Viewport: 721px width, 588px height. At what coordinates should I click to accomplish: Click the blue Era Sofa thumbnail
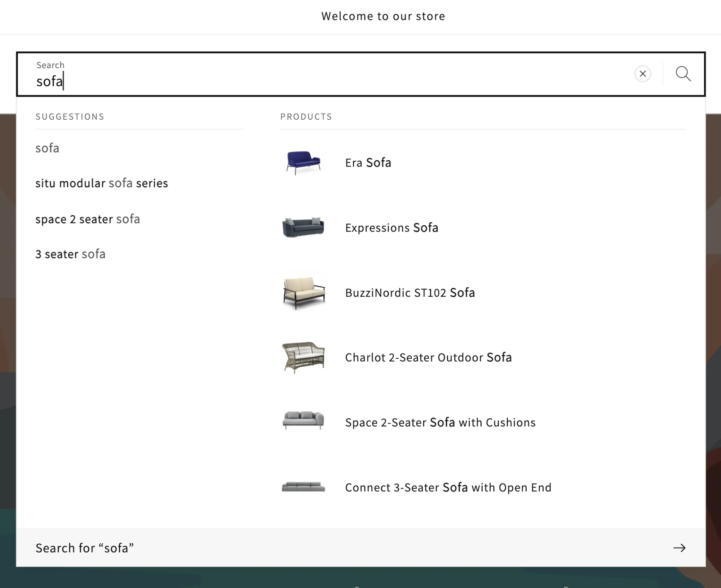pyautogui.click(x=303, y=163)
